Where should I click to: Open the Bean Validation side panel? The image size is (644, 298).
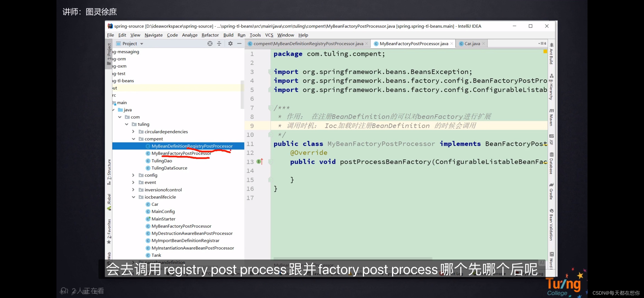pos(551,225)
